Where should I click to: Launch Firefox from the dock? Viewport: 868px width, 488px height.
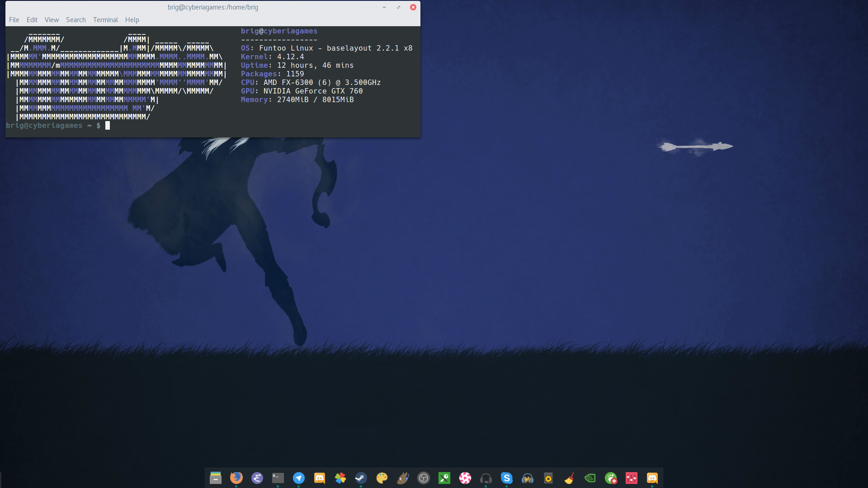point(236,478)
